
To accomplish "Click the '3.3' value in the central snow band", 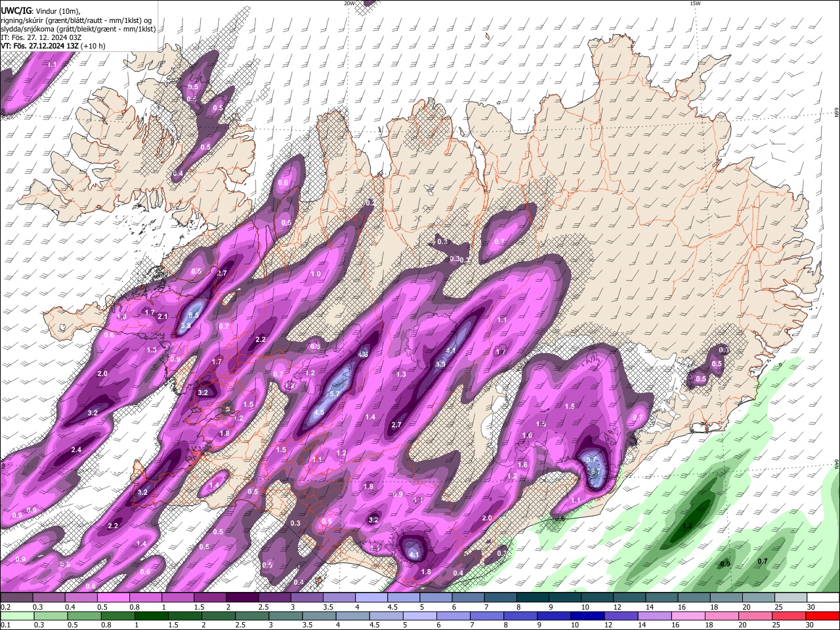I will [441, 364].
